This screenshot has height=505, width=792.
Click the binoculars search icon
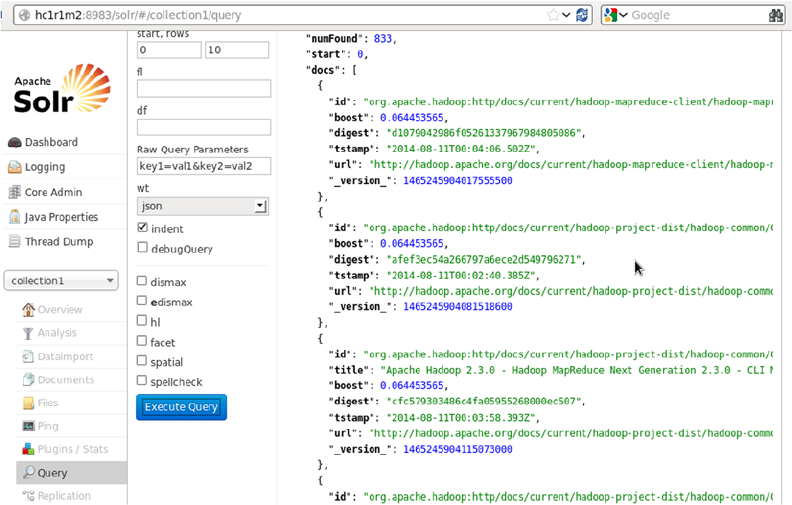point(775,15)
